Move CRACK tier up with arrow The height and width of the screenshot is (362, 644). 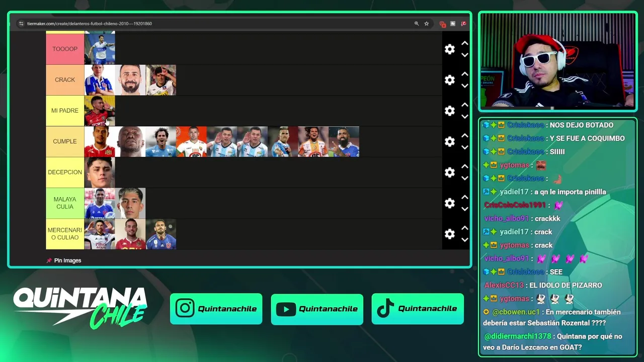click(x=465, y=74)
